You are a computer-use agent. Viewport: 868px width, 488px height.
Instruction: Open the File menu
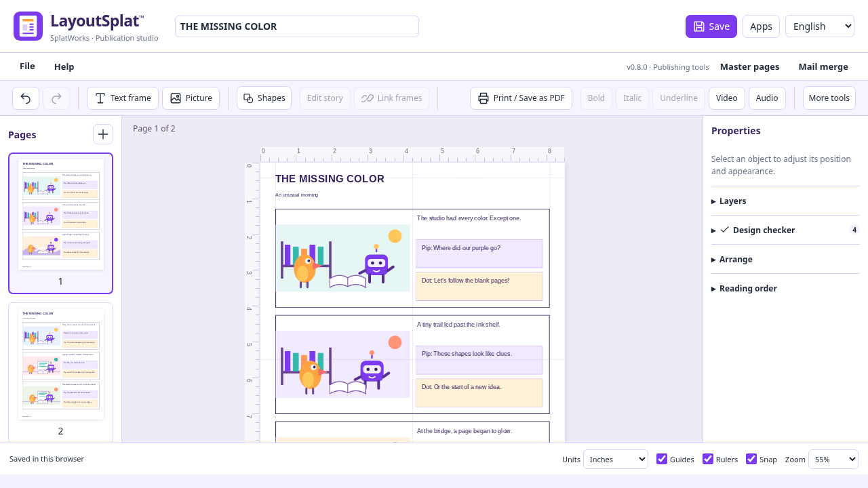point(27,66)
